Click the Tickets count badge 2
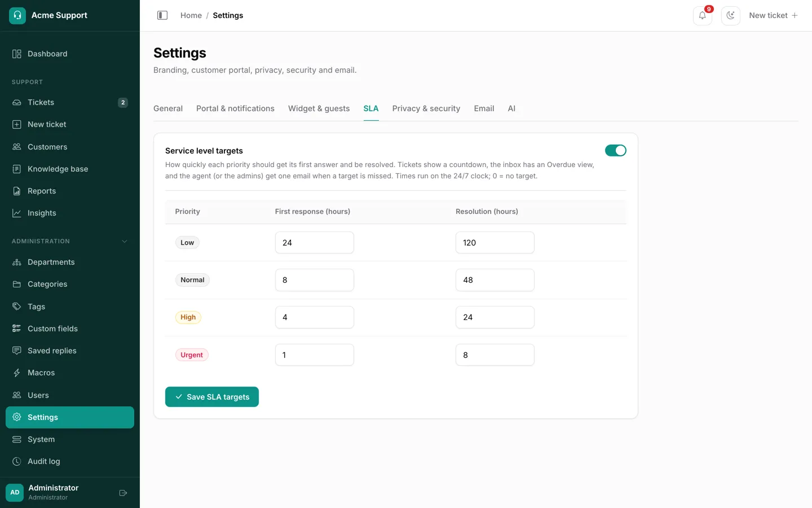Viewport: 812px width, 508px height. pyautogui.click(x=123, y=102)
